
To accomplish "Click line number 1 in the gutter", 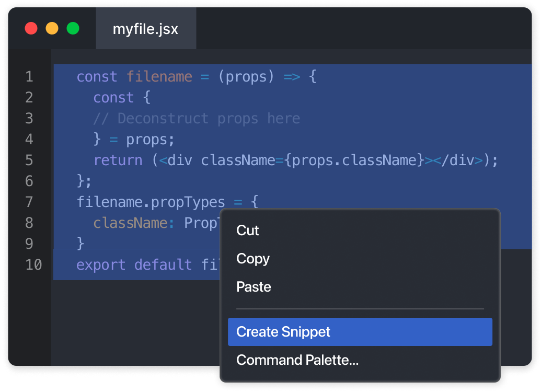I will [x=29, y=76].
